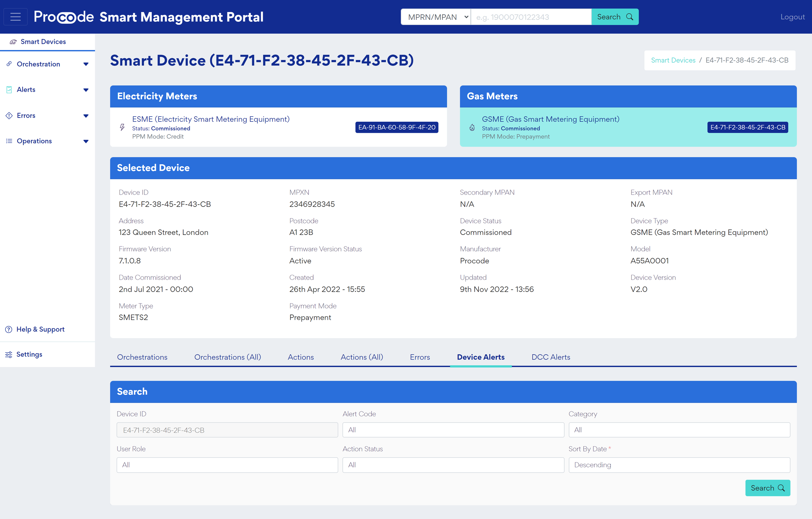Screen dimensions: 812x519
Task: Expand the Orchestration sidebar menu arrow
Action: tap(86, 64)
